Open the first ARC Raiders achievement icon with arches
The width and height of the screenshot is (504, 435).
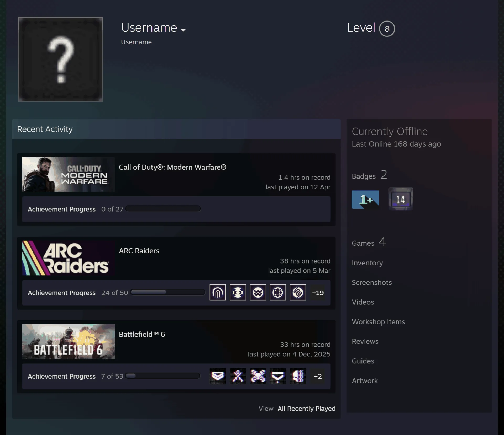pyautogui.click(x=218, y=292)
